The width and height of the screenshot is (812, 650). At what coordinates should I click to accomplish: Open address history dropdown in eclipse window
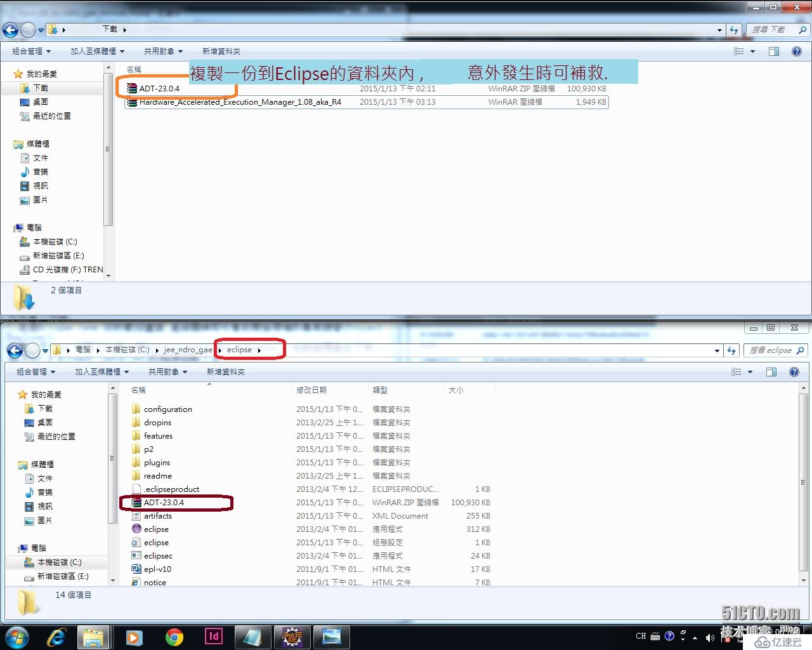coord(717,350)
